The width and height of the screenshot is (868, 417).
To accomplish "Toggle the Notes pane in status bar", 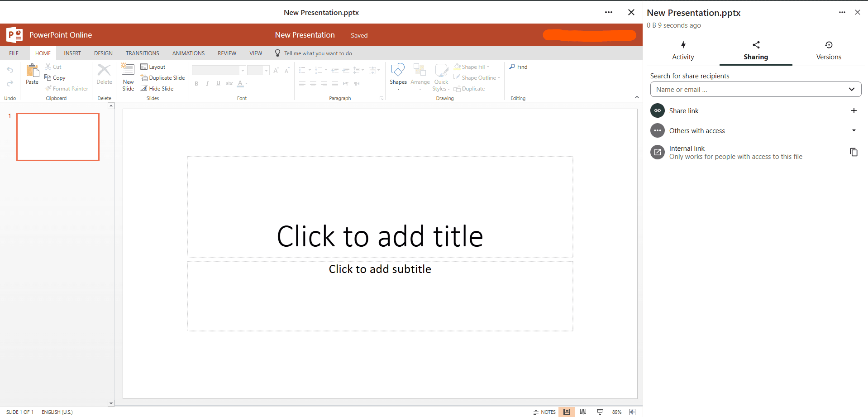I will coord(544,412).
